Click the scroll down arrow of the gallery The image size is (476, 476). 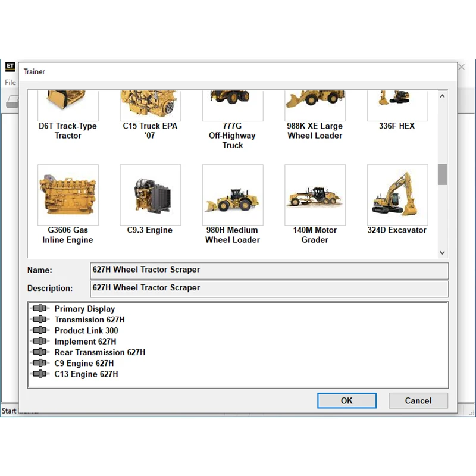pos(442,252)
